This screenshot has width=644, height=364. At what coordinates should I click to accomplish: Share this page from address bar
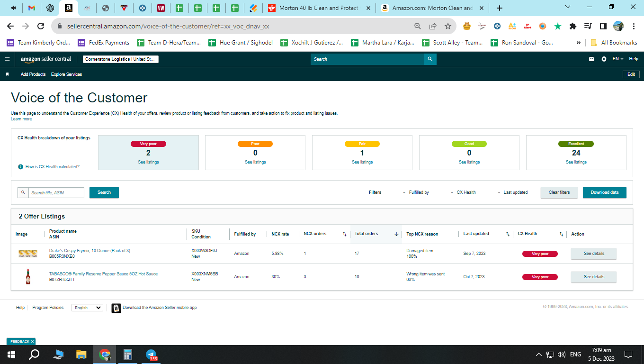432,26
